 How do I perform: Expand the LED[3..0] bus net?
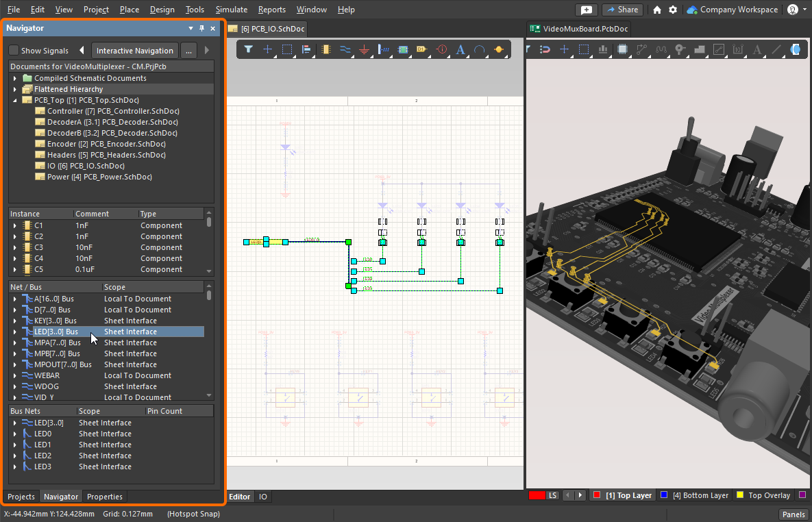14,423
